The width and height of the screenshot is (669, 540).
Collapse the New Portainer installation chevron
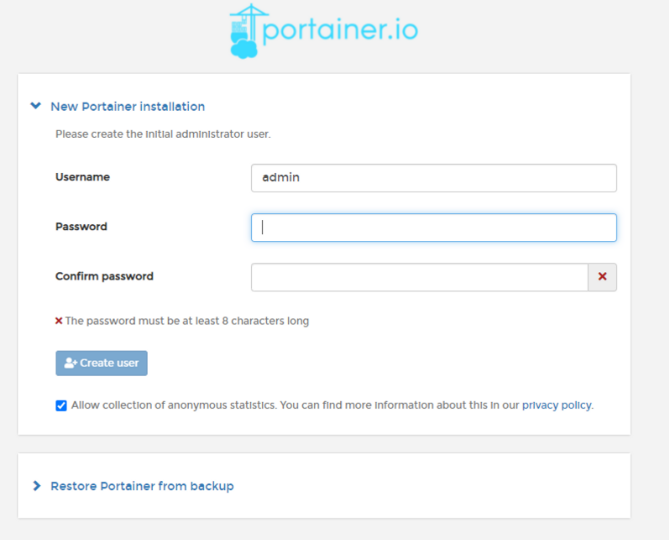[x=36, y=106]
